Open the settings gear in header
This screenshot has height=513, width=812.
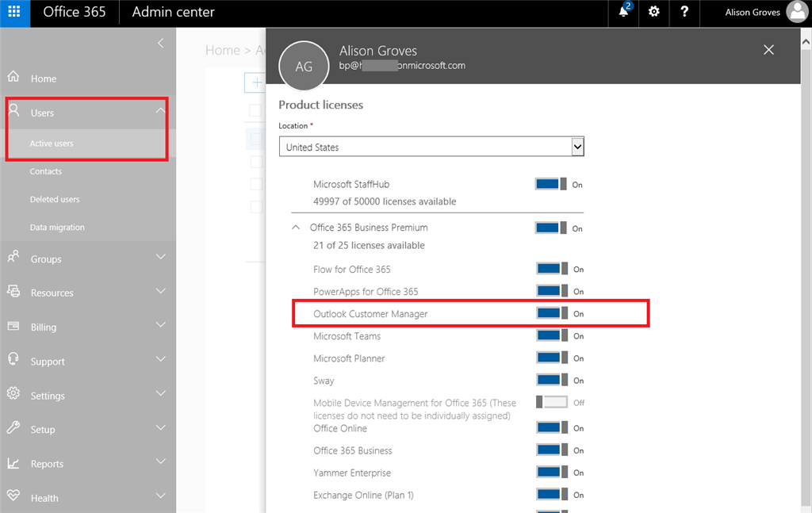tap(653, 11)
